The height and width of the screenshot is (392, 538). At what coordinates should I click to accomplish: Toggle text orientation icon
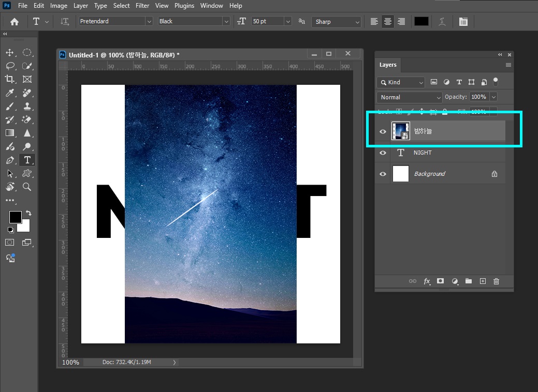pos(65,22)
